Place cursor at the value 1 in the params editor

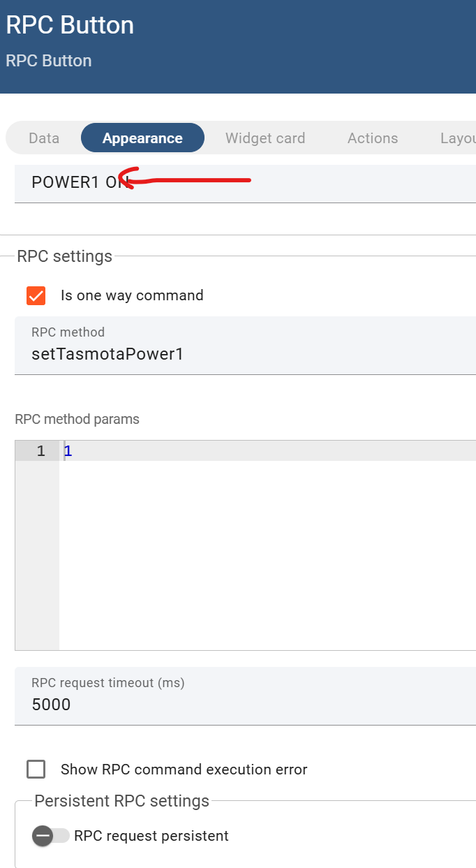coord(68,451)
